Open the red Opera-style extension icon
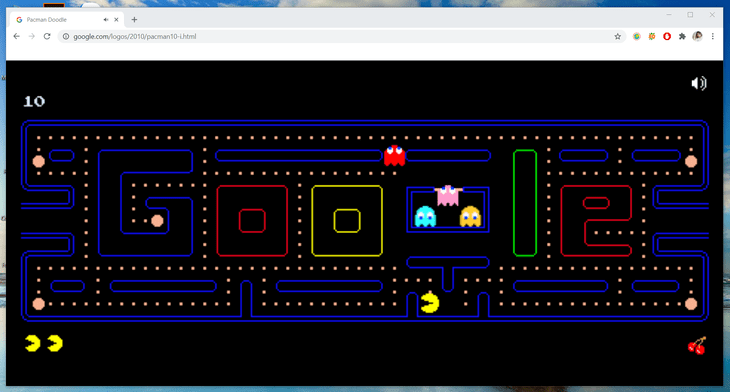 pyautogui.click(x=667, y=36)
